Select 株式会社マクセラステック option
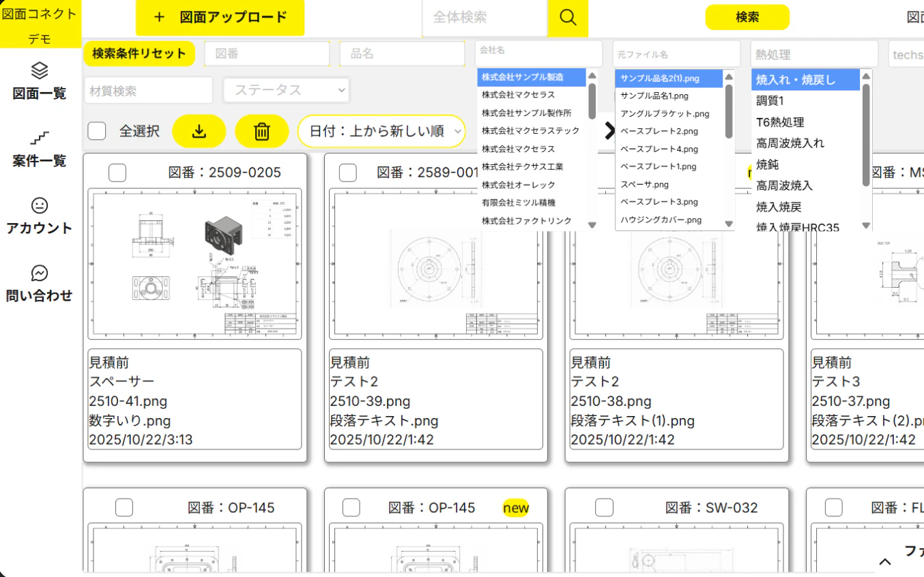 click(x=532, y=130)
